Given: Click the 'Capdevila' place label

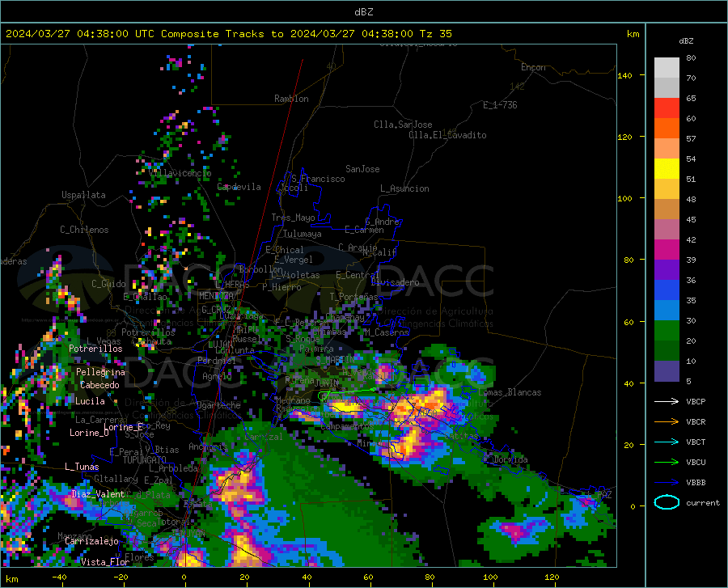Looking at the screenshot, I should point(239,187).
